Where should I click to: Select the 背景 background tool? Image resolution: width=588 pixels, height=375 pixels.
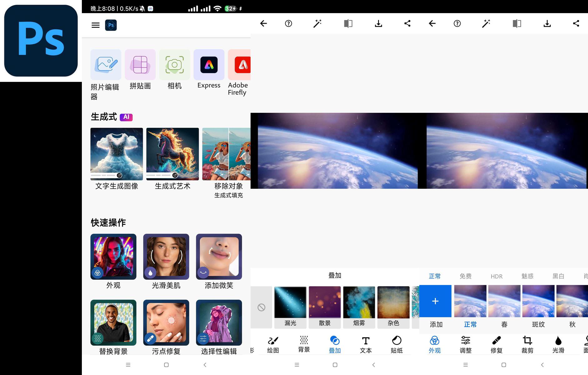tap(304, 344)
